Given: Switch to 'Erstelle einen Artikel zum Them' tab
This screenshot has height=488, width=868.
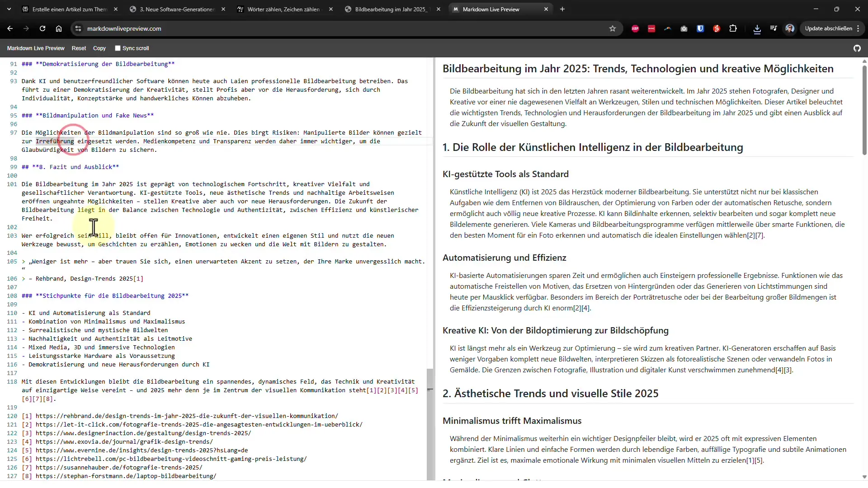Looking at the screenshot, I should [x=69, y=9].
